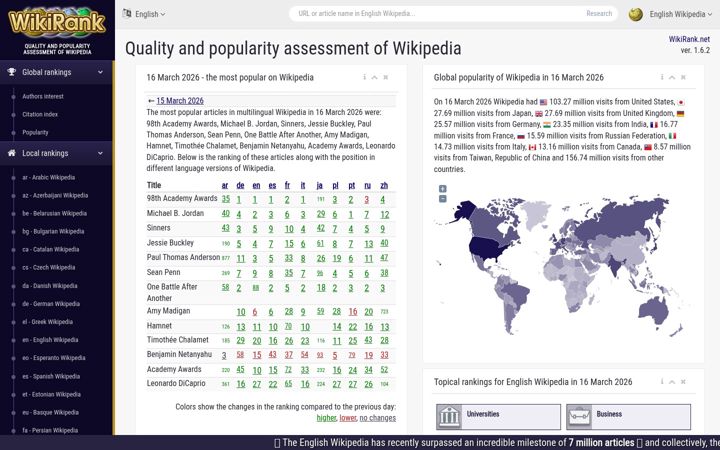Click the United States flag icon

click(x=544, y=102)
